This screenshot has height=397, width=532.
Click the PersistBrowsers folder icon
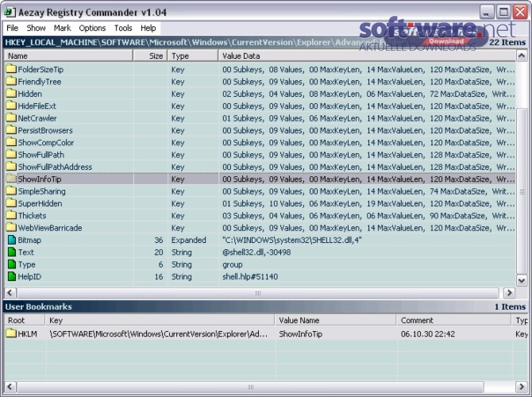point(11,130)
